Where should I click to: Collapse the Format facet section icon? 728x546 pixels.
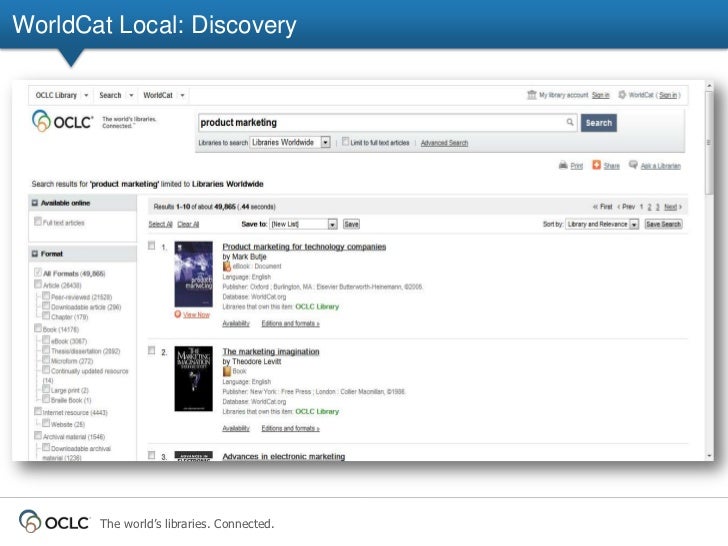click(35, 254)
